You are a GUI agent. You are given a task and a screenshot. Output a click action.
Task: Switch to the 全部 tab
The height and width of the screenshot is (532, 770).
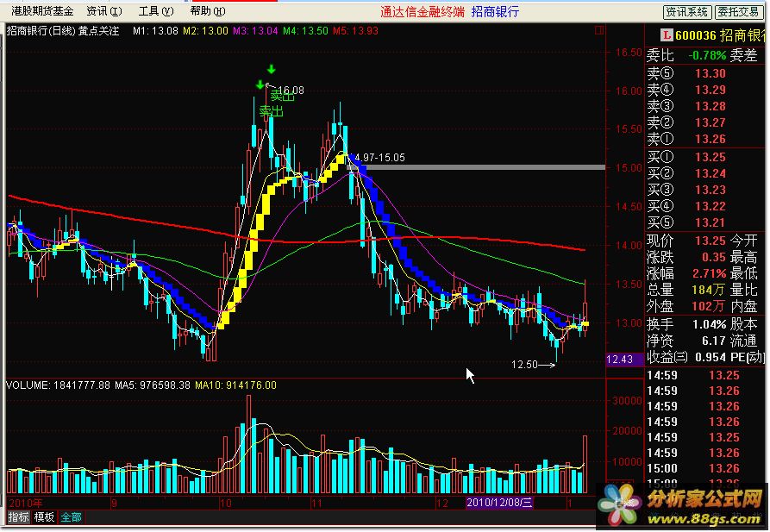pos(71,516)
